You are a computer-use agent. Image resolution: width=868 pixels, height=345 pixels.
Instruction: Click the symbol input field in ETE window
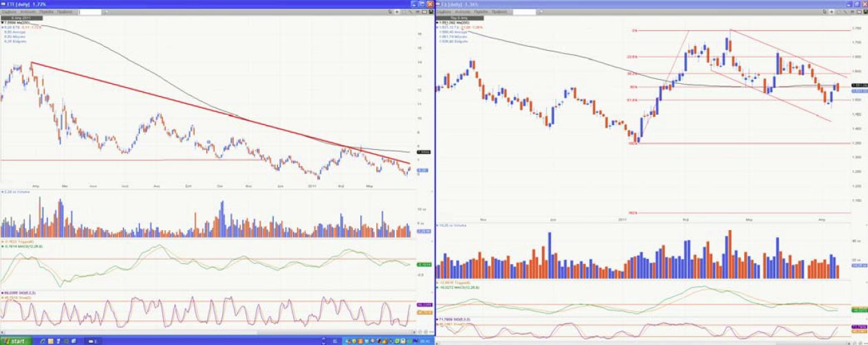click(x=90, y=12)
